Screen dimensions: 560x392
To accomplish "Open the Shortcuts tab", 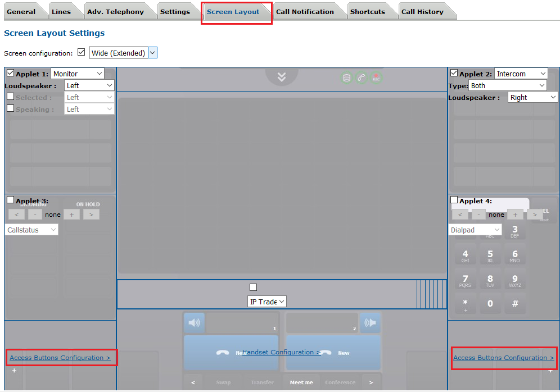I will tap(368, 12).
